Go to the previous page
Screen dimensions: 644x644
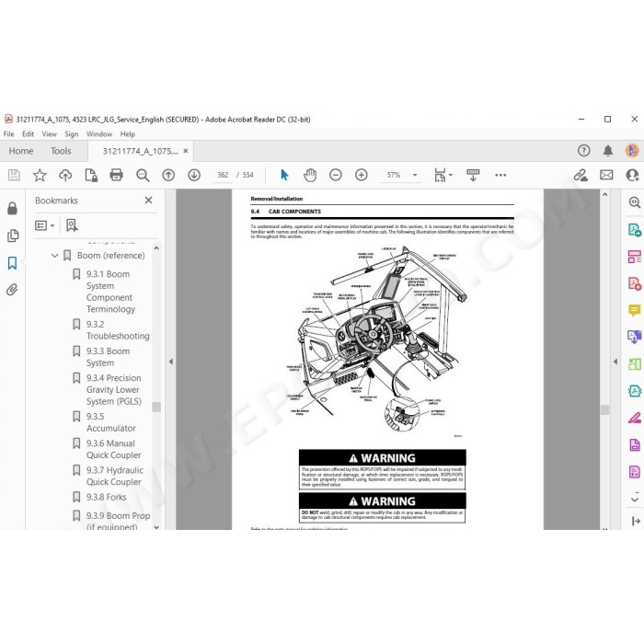click(x=168, y=176)
